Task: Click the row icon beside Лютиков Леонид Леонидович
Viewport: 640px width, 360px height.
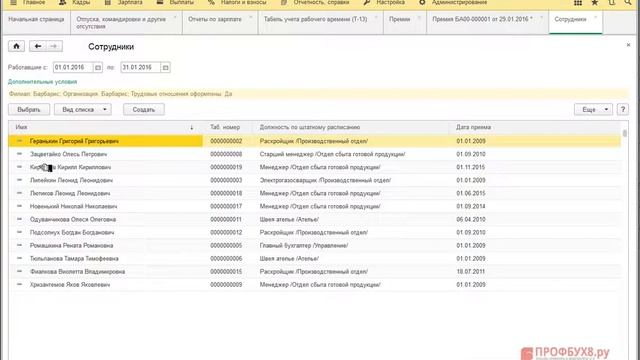Action: pos(19,193)
